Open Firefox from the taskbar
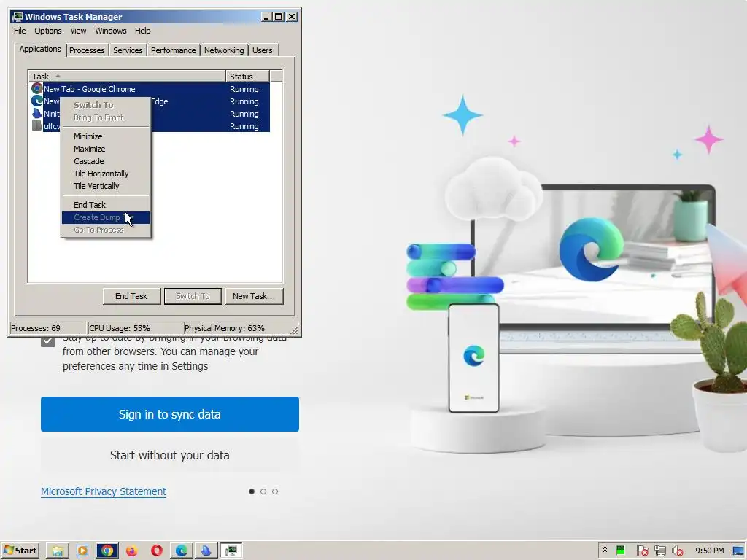 (x=132, y=551)
